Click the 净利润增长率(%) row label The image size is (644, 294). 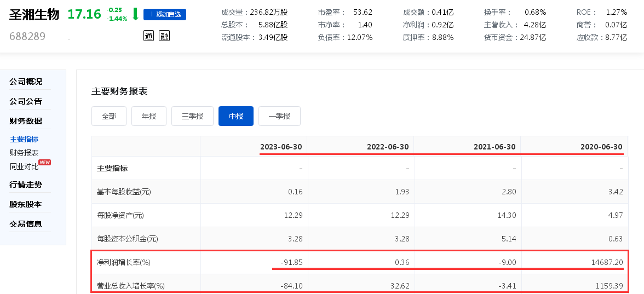click(124, 262)
